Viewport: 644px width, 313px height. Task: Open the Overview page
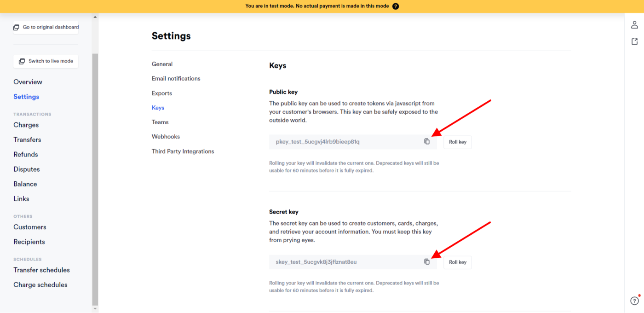(x=28, y=82)
